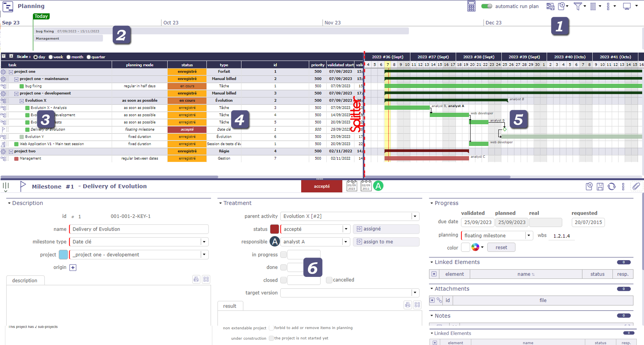The image size is (644, 345).
Task: Switch to the description tab
Action: pyautogui.click(x=25, y=280)
